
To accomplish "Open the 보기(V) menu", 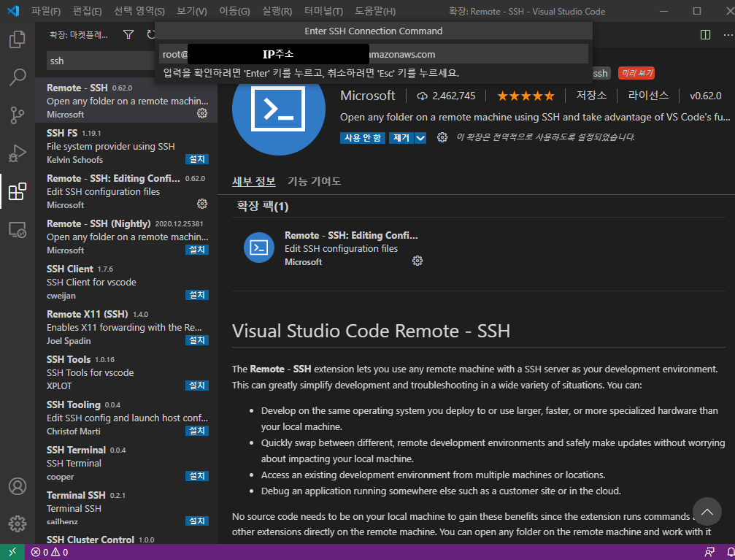I will pyautogui.click(x=192, y=11).
